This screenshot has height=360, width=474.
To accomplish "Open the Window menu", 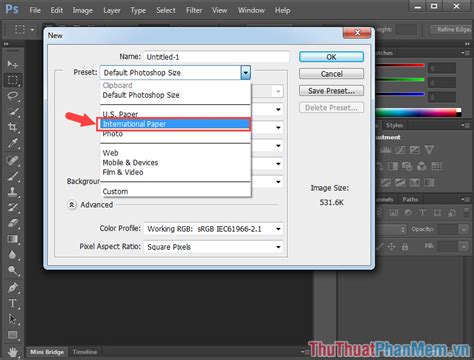I will coord(251,11).
